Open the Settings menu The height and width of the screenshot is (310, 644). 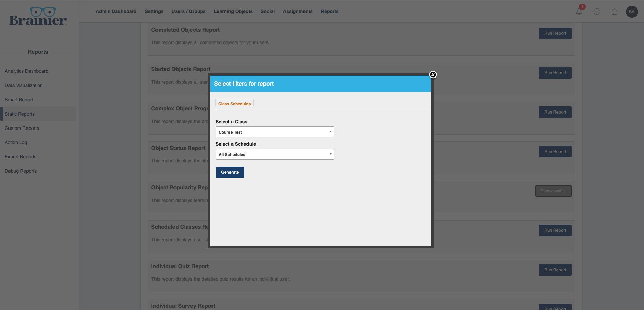click(x=154, y=11)
